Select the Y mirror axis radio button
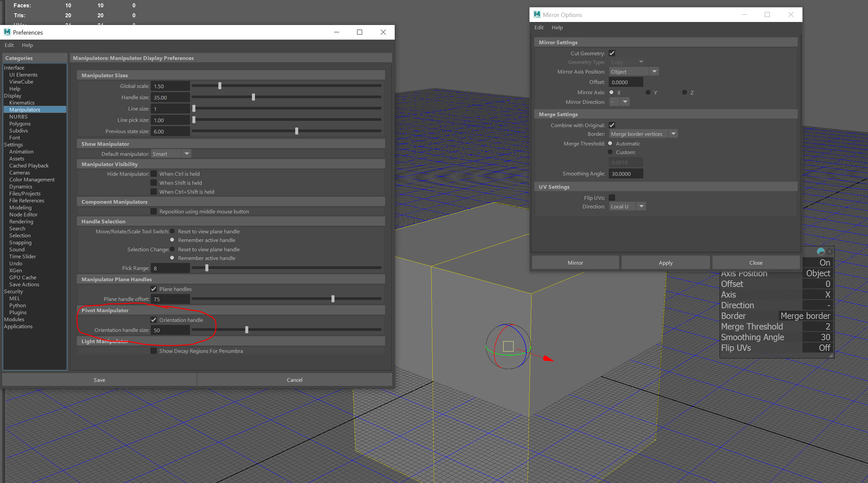This screenshot has height=483, width=868. [648, 92]
